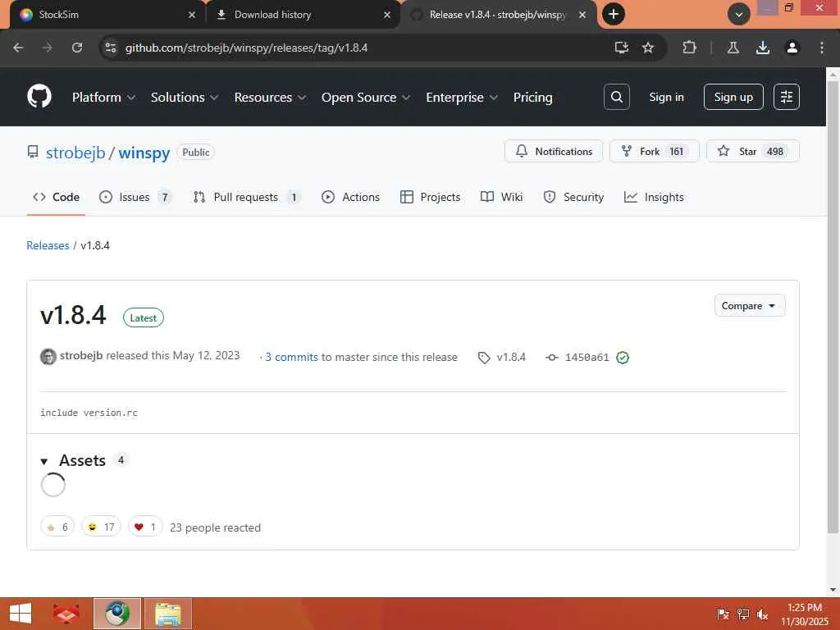Open the tab search dropdown arrow
This screenshot has width=840, height=630.
click(739, 14)
